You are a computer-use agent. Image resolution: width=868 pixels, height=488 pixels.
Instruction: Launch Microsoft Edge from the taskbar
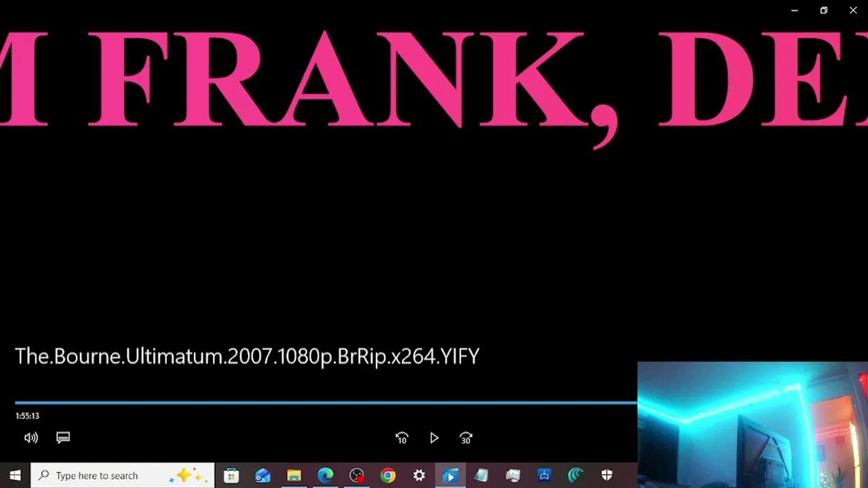325,476
